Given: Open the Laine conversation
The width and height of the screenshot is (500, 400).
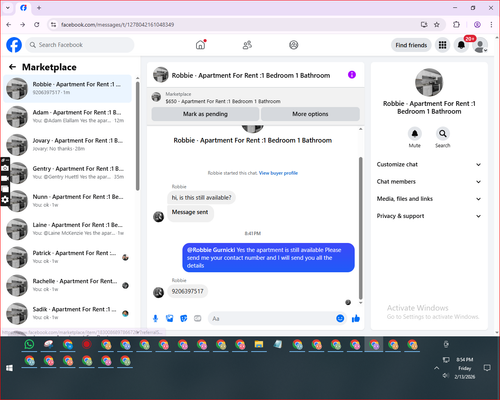Looking at the screenshot, I should pos(67,229).
